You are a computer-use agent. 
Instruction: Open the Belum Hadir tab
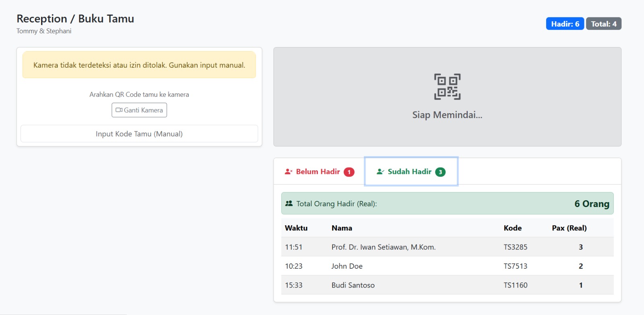(319, 172)
